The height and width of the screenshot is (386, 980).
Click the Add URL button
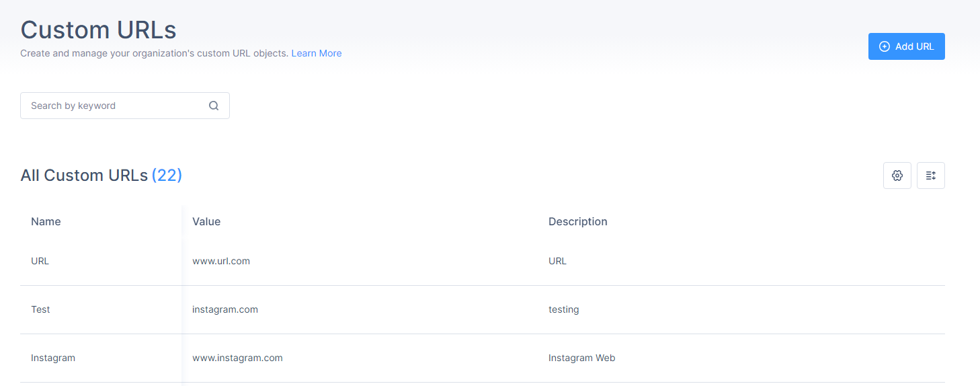tap(906, 46)
